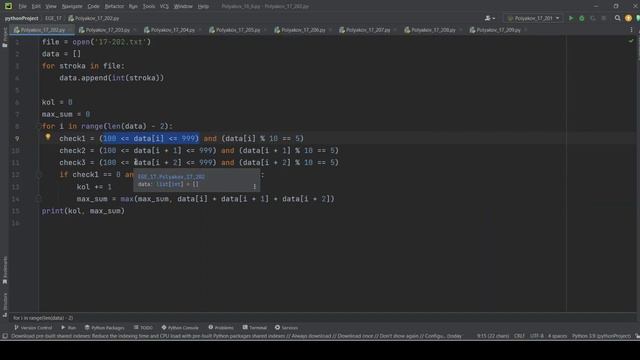The width and height of the screenshot is (640, 360).
Task: Open the more options in the data tooltip popup
Action: tap(255, 187)
